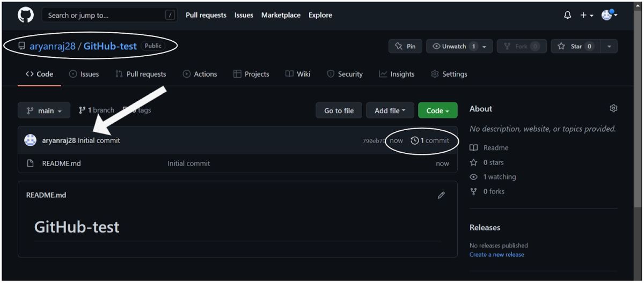The height and width of the screenshot is (283, 644).
Task: Open the GitHub logo homepage
Action: pyautogui.click(x=26, y=15)
